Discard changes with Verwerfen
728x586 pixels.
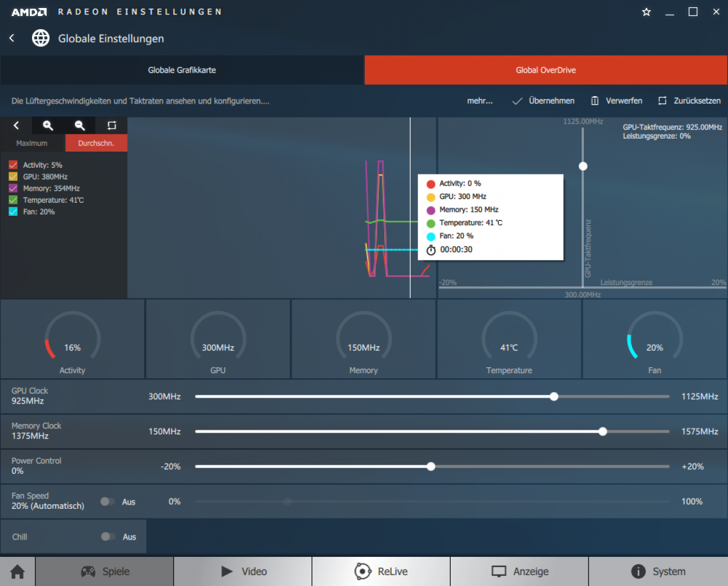tap(616, 101)
